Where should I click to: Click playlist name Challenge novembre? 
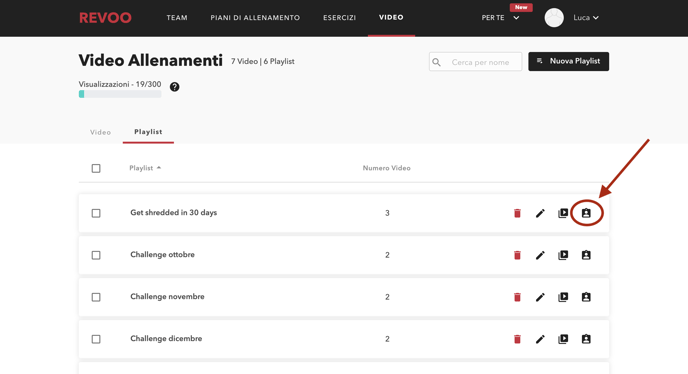point(167,297)
